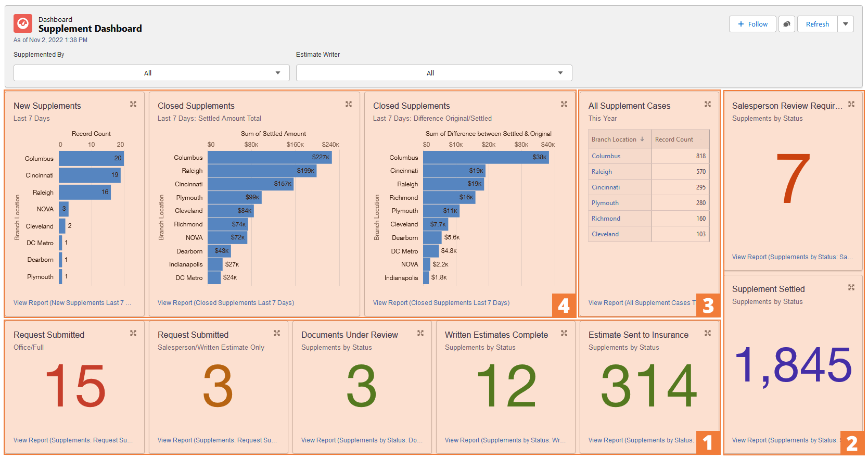The image size is (868, 458).
Task: Click the 1,845 Supplement Settled metric
Action: [x=793, y=366]
